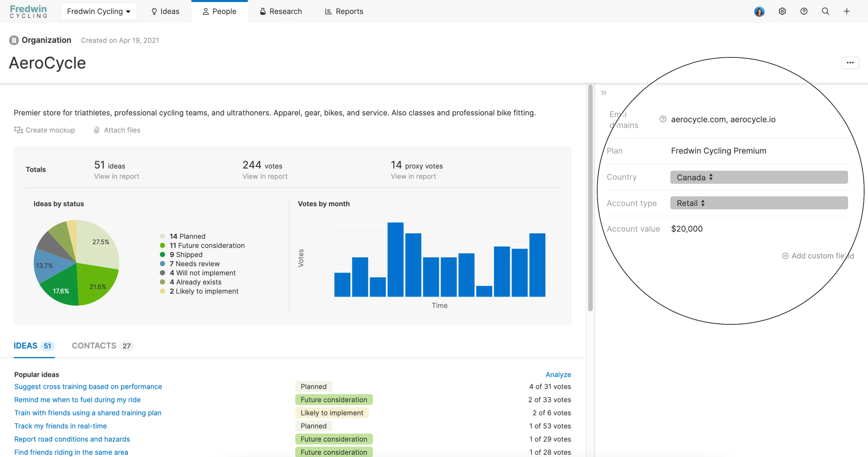
Task: Open the Country dropdown showing Canada
Action: tap(759, 177)
